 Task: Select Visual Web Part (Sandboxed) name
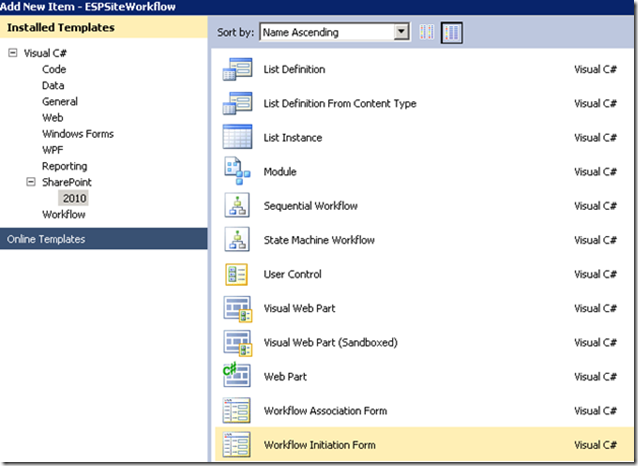click(330, 343)
